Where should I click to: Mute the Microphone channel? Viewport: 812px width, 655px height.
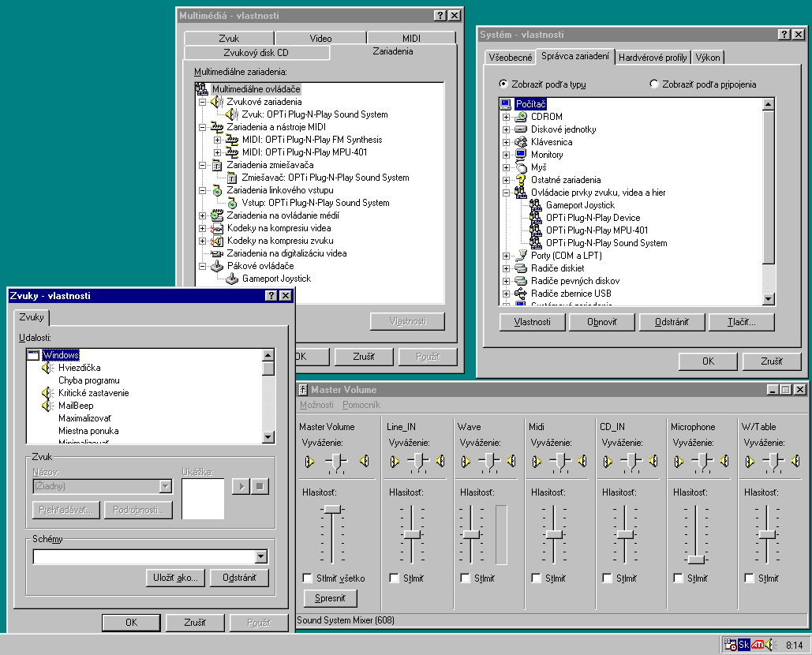[679, 578]
